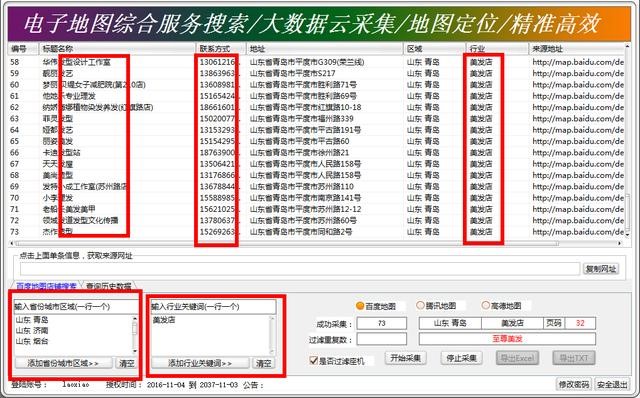The width and height of the screenshot is (640, 398).
Task: Click the 过滤重复数 field
Action: click(x=382, y=339)
